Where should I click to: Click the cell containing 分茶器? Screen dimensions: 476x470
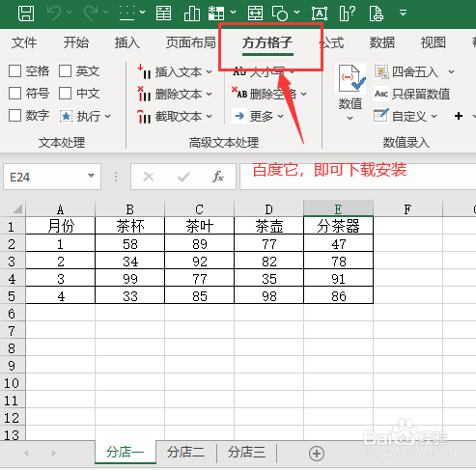[338, 226]
